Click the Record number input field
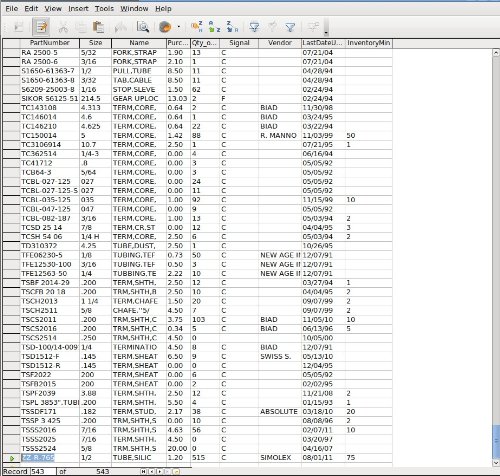This screenshot has height=476, width=500. pos(43,471)
